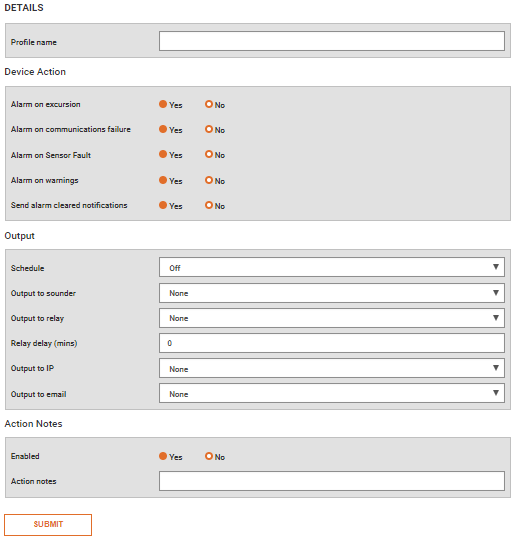Open the Output to sounder dropdown
518x544 pixels.
click(x=332, y=293)
